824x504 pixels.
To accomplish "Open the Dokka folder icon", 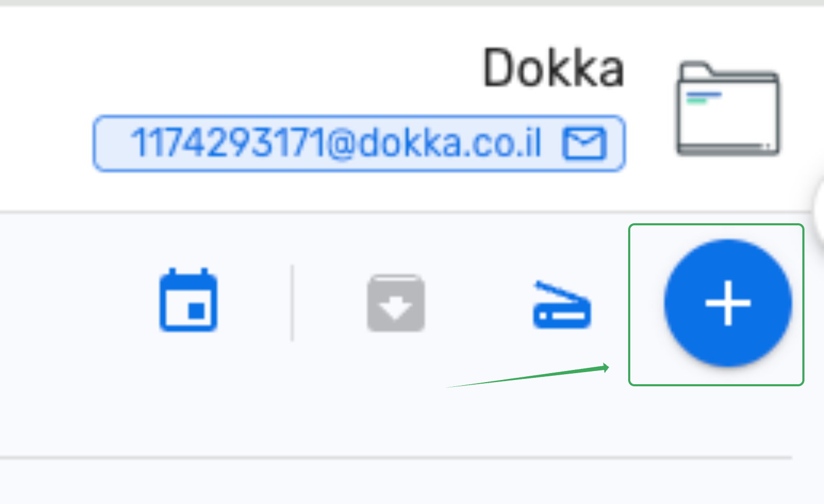I will click(x=728, y=109).
